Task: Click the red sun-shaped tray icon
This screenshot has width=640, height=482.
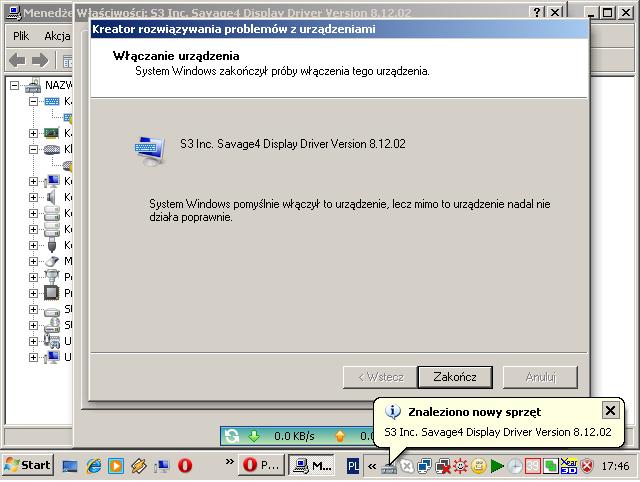Action: (x=460, y=466)
